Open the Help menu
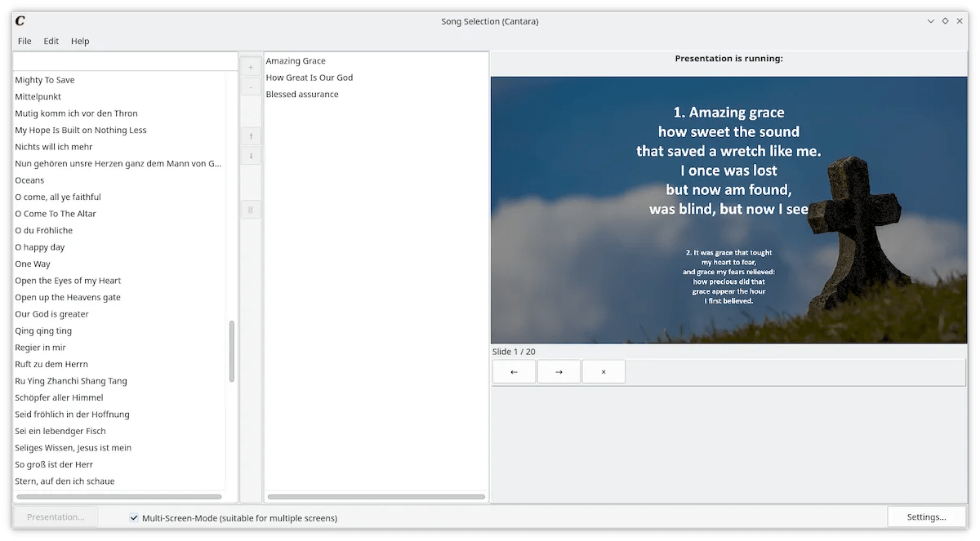Image resolution: width=980 pixels, height=541 pixels. pyautogui.click(x=79, y=41)
